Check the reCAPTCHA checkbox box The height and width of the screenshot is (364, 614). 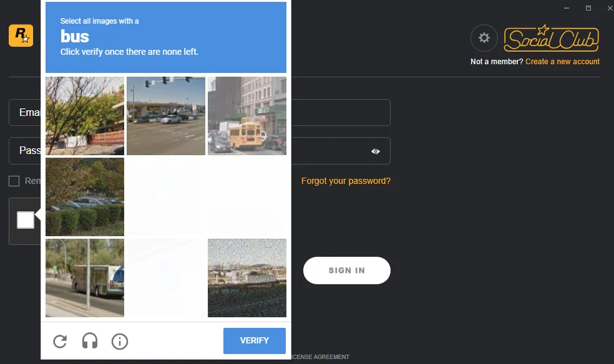coord(26,220)
